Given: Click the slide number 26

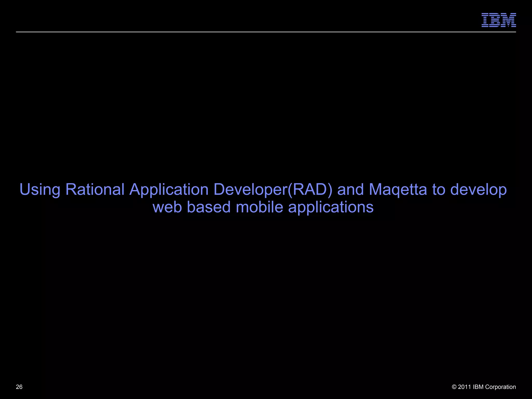Looking at the screenshot, I should (x=19, y=387).
